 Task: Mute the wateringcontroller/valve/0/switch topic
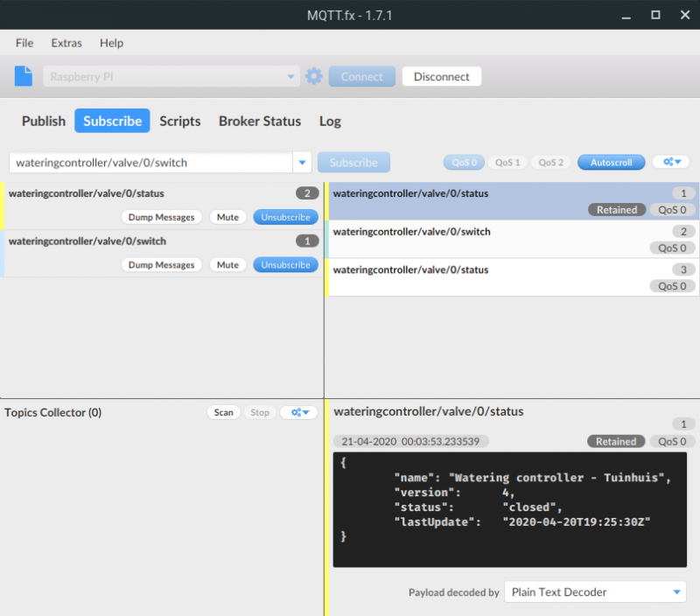point(227,264)
